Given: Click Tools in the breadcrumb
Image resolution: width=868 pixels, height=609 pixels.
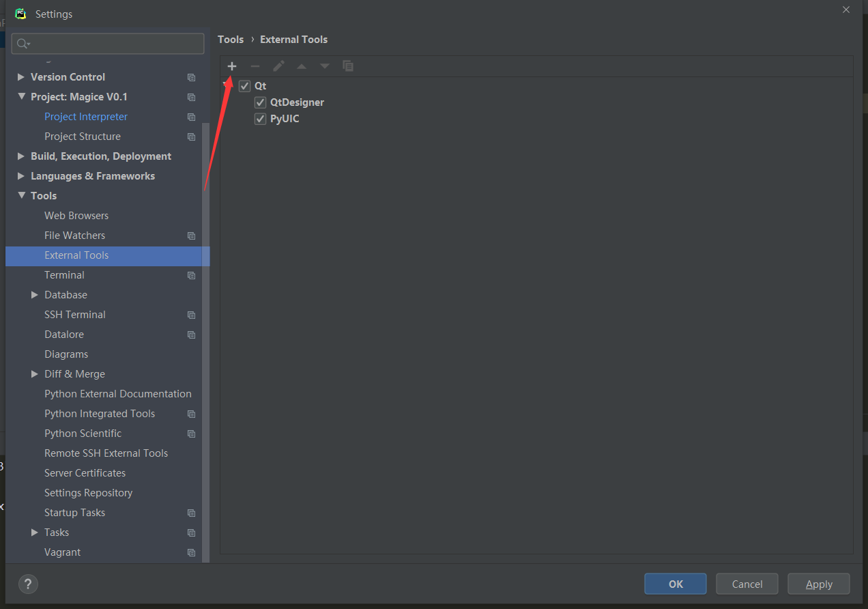Looking at the screenshot, I should [231, 40].
